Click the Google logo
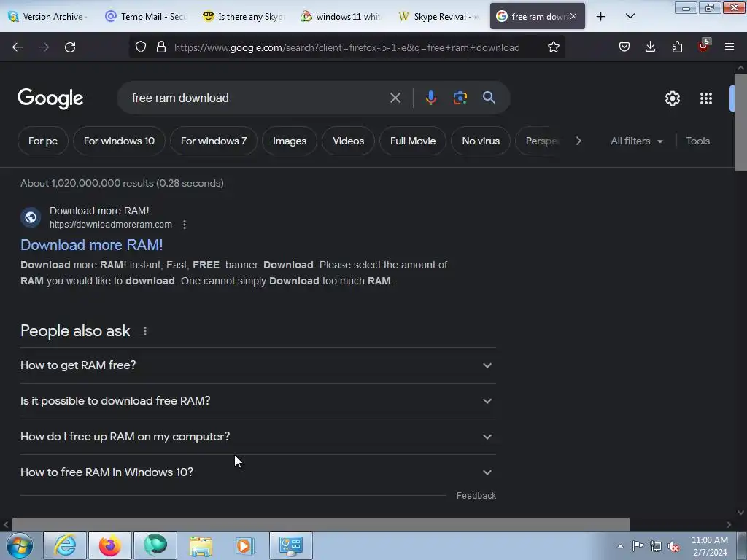 (50, 98)
